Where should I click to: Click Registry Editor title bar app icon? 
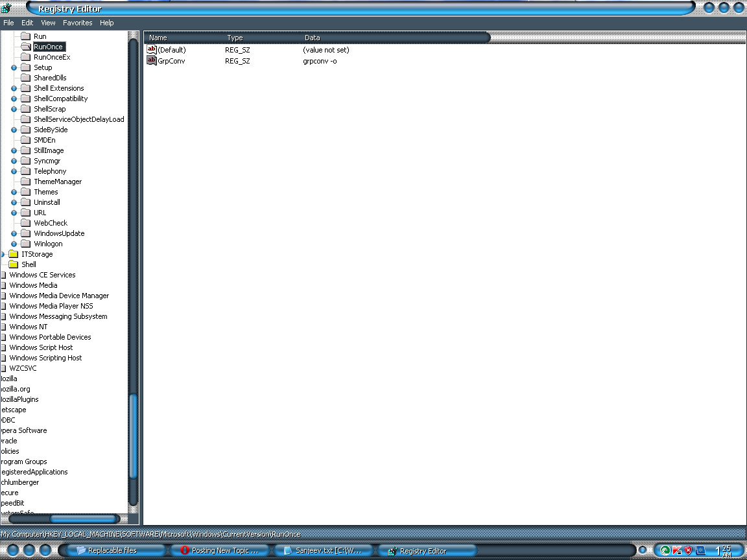[6, 8]
